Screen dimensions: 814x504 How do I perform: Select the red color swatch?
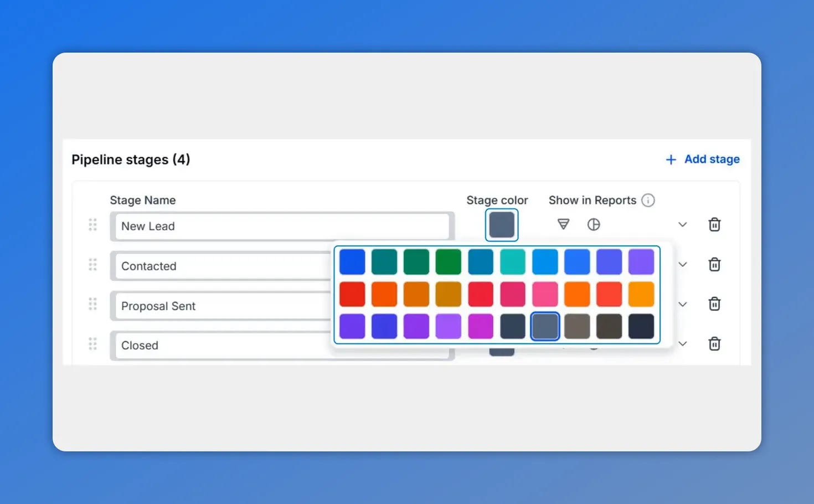(352, 294)
